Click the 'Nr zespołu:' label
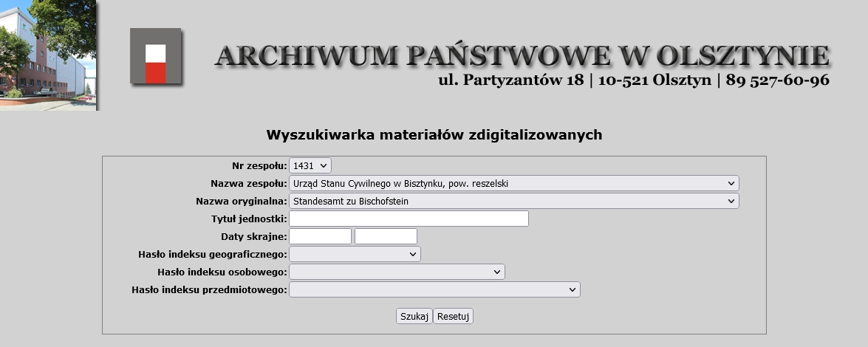The width and height of the screenshot is (868, 347). pyautogui.click(x=259, y=165)
